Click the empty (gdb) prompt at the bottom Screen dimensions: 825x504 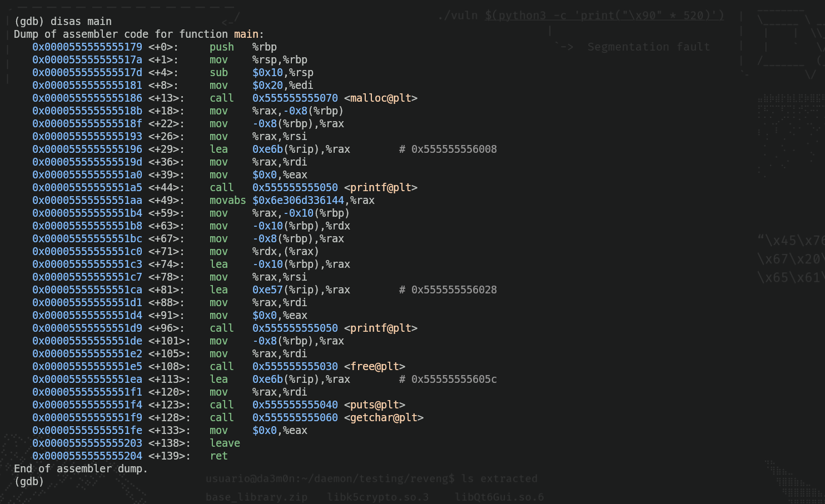point(29,481)
